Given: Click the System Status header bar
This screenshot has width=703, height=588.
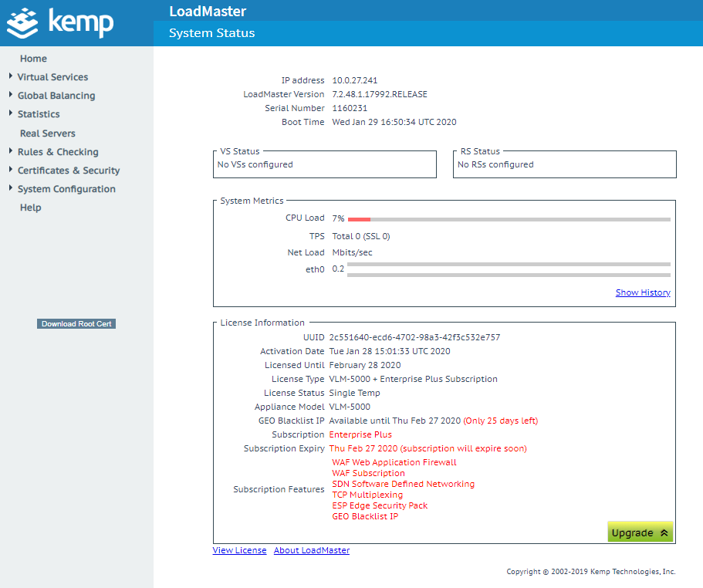Looking at the screenshot, I should [x=214, y=33].
